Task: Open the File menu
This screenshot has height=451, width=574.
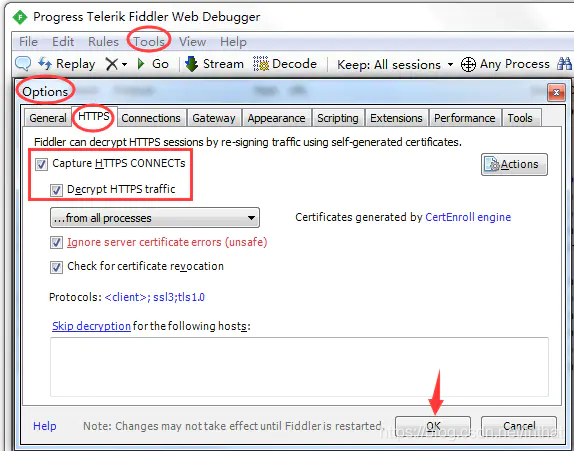Action: coord(28,42)
